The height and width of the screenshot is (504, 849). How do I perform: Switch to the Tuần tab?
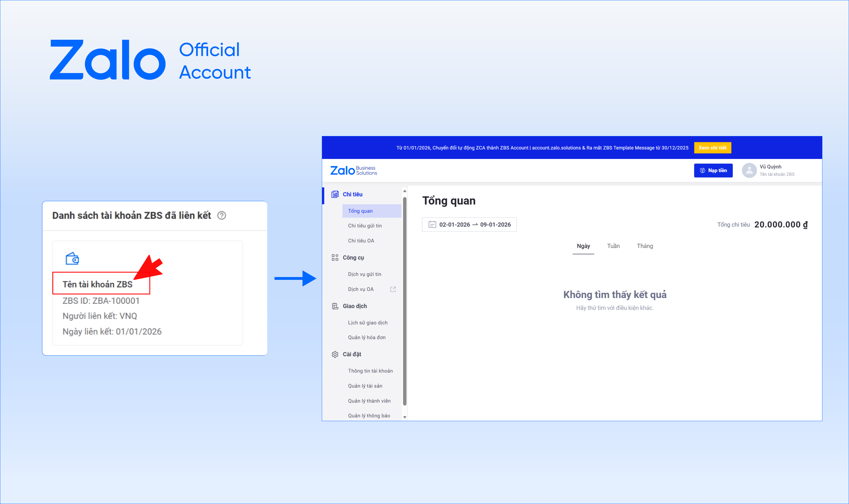coord(613,246)
